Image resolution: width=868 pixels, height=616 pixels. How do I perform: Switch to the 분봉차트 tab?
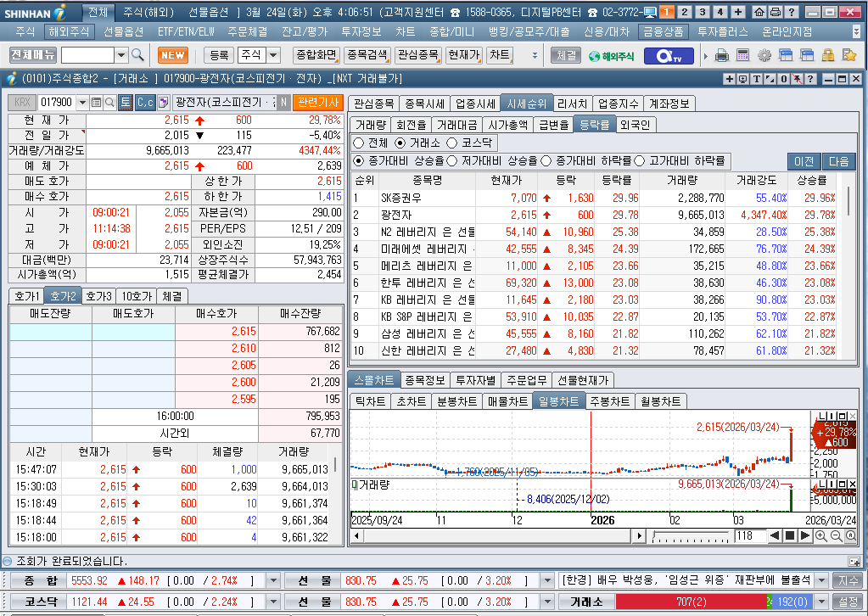[456, 401]
